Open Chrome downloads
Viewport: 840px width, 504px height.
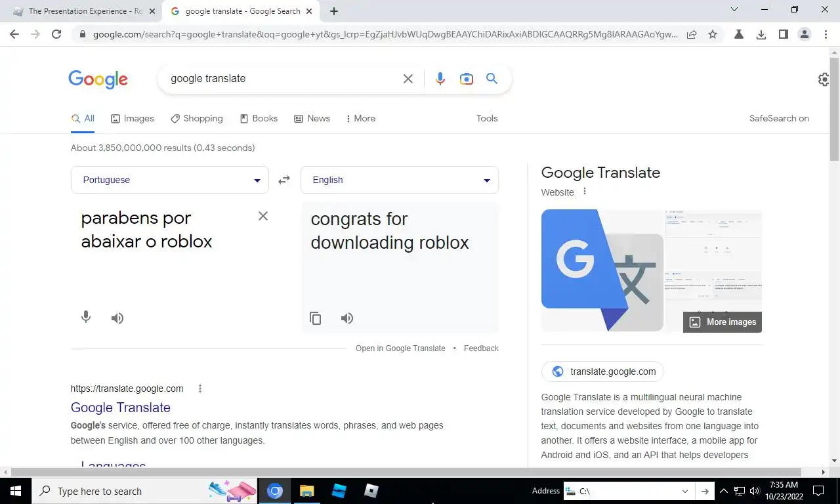pos(761,34)
